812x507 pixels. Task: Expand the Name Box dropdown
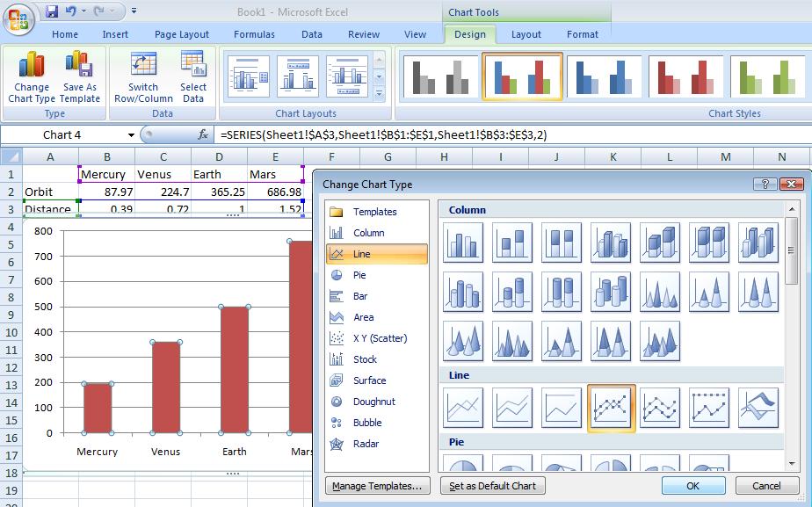coord(132,135)
